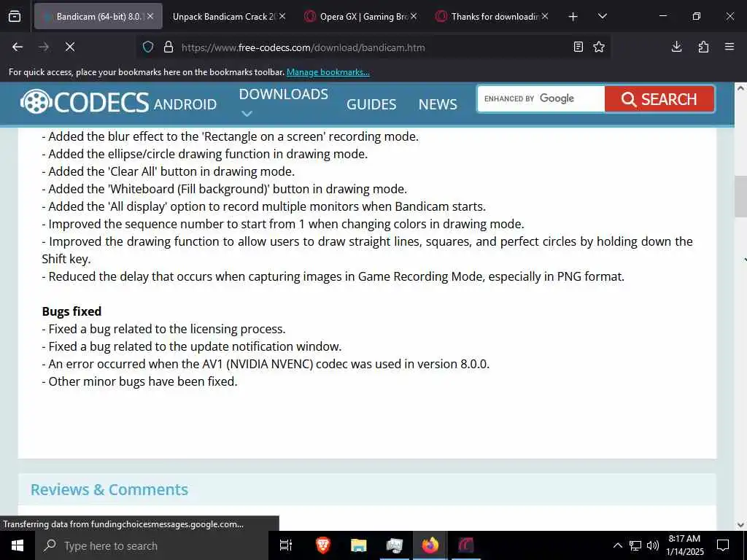
Task: Open clock showing 8:17 AM
Action: click(685, 545)
